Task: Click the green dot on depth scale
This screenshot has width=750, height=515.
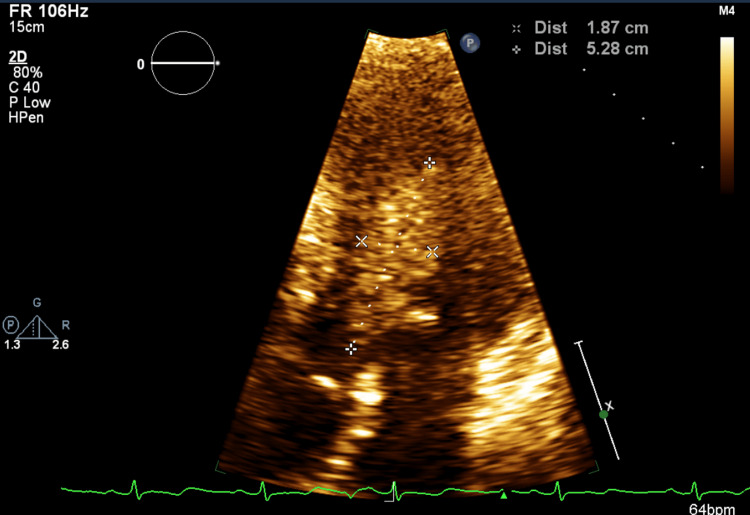Action: (x=604, y=415)
